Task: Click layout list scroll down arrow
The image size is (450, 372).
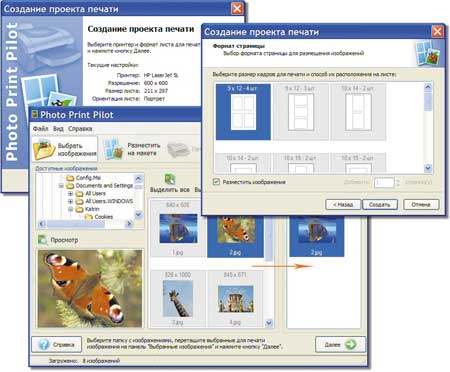Action: click(428, 168)
